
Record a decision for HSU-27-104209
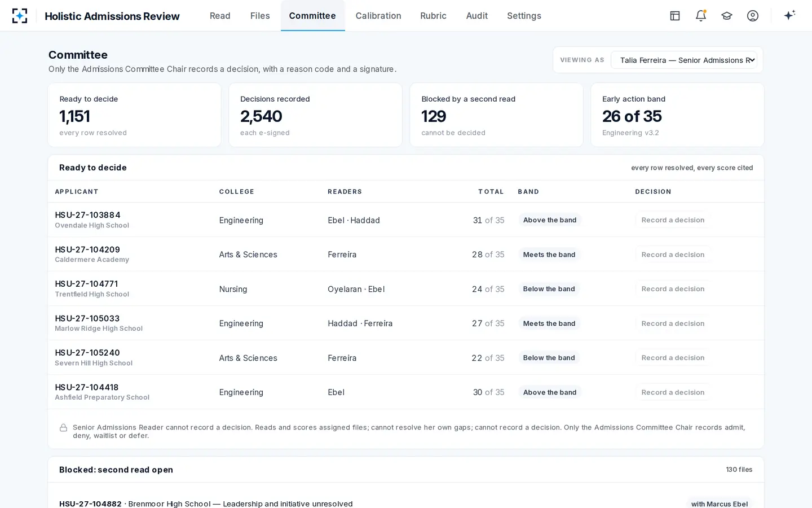coord(673,255)
